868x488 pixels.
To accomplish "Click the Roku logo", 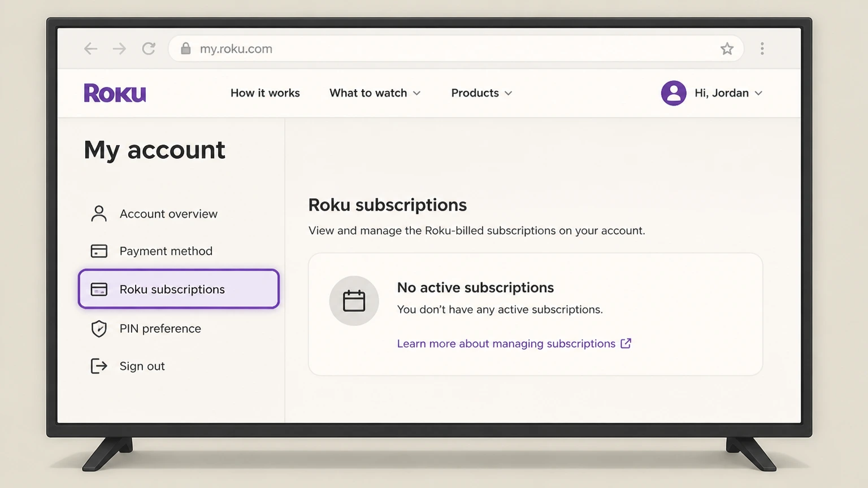I will click(115, 93).
